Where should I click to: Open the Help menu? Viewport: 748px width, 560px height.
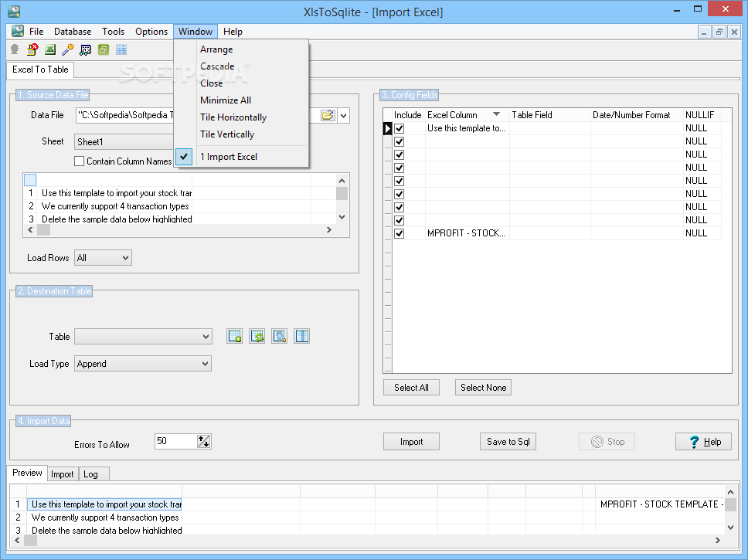pyautogui.click(x=233, y=32)
